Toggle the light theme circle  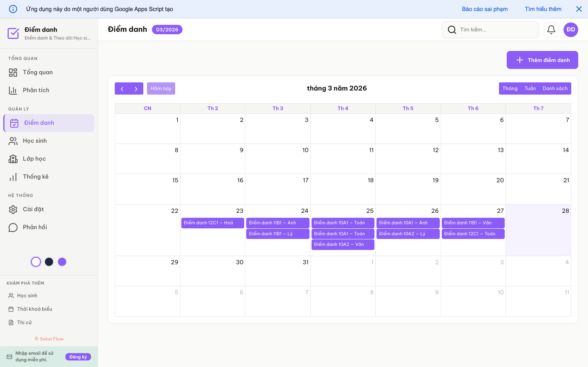pyautogui.click(x=36, y=262)
